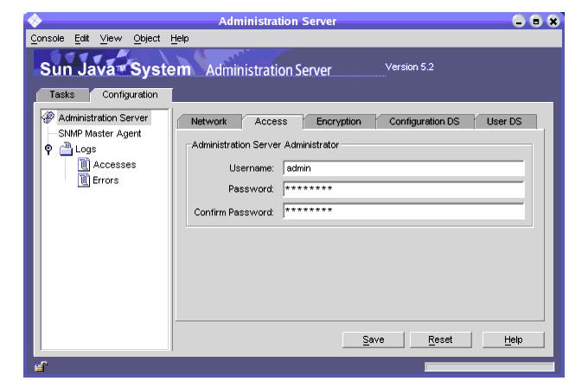Open the View menu

pyautogui.click(x=111, y=38)
